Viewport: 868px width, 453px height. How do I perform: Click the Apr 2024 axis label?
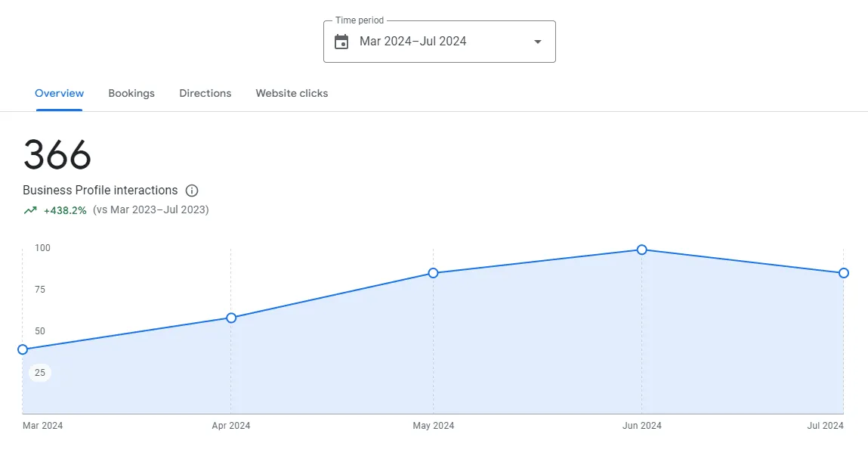[231, 425]
